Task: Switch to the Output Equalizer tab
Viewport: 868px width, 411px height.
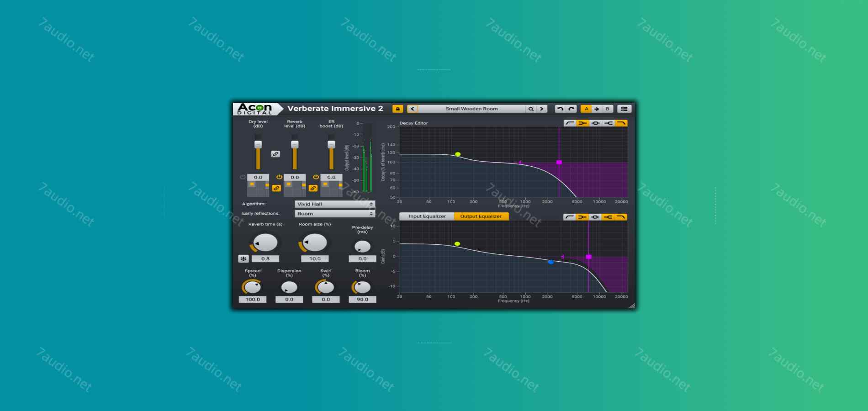Action: click(x=481, y=216)
